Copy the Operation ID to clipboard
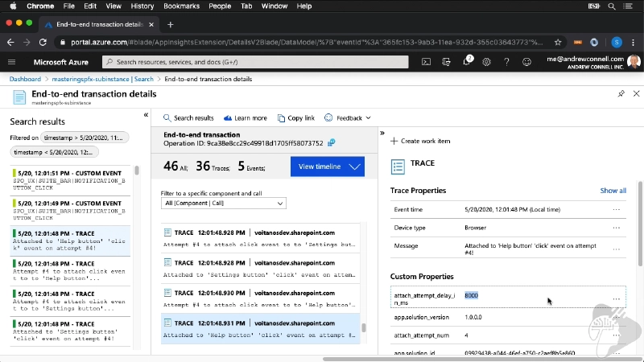The width and height of the screenshot is (644, 362). (331, 143)
